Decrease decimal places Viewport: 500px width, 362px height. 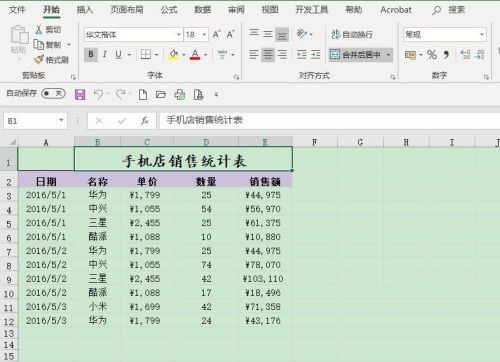pos(480,54)
